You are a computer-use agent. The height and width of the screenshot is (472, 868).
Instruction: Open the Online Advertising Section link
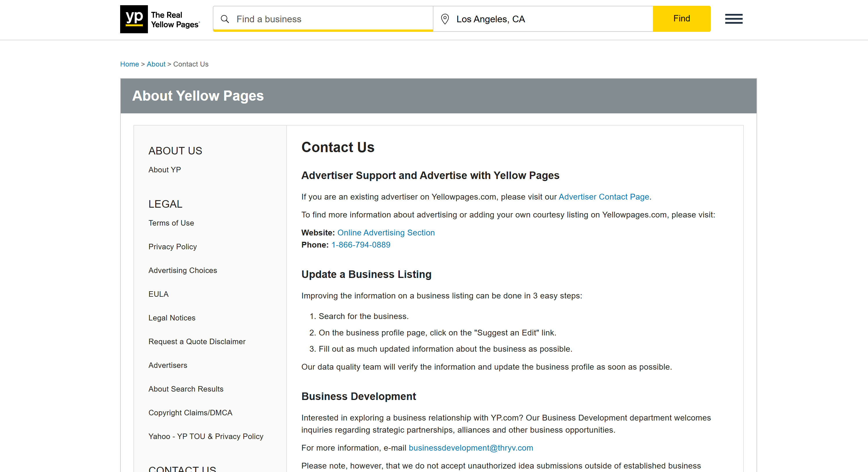coord(386,233)
